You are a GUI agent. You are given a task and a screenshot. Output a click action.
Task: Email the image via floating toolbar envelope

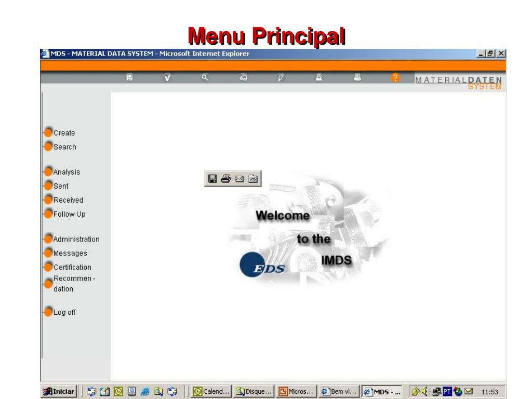coord(239,179)
